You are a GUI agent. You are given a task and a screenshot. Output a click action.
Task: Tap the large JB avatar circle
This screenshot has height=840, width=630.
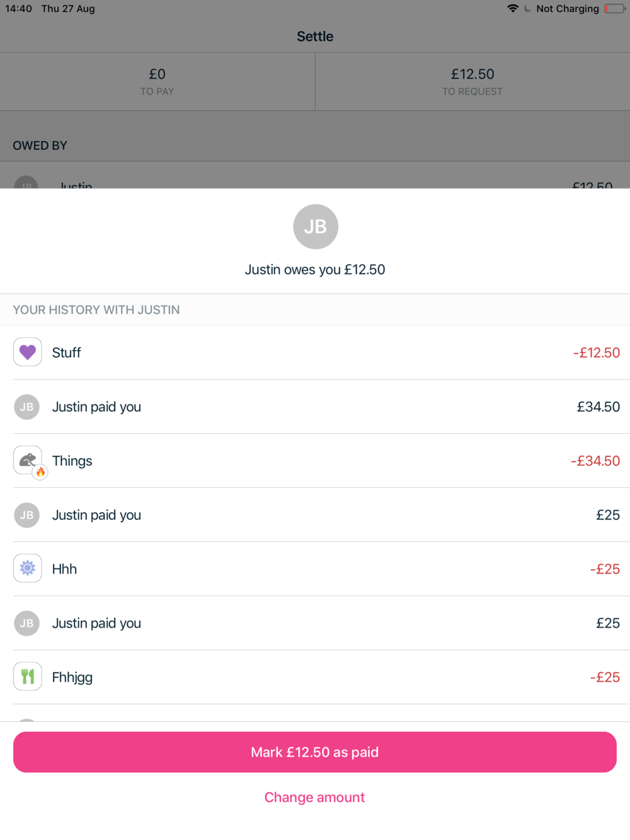point(315,227)
